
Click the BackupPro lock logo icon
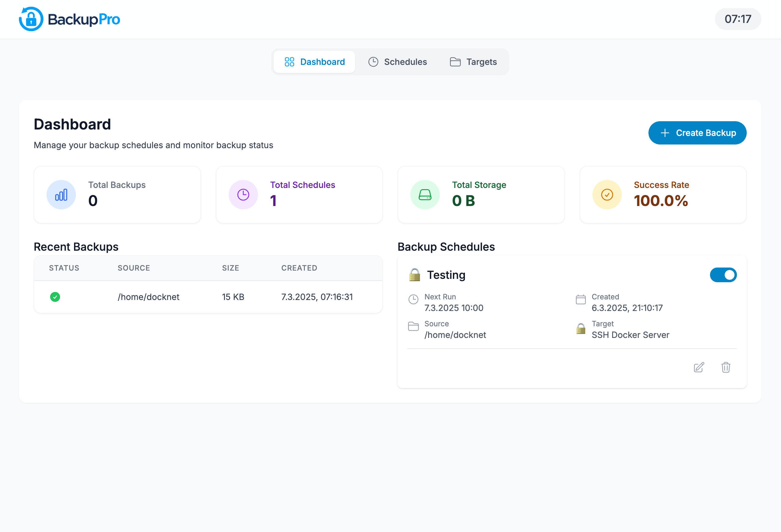[31, 19]
